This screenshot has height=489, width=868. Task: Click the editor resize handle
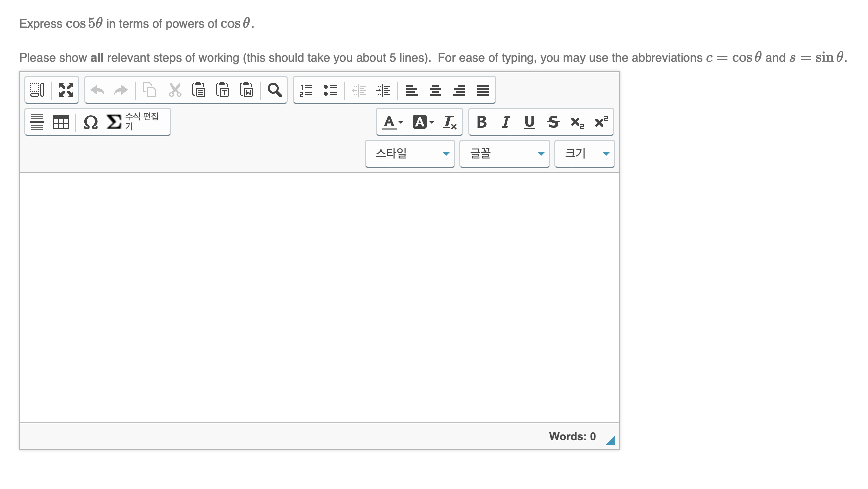611,440
